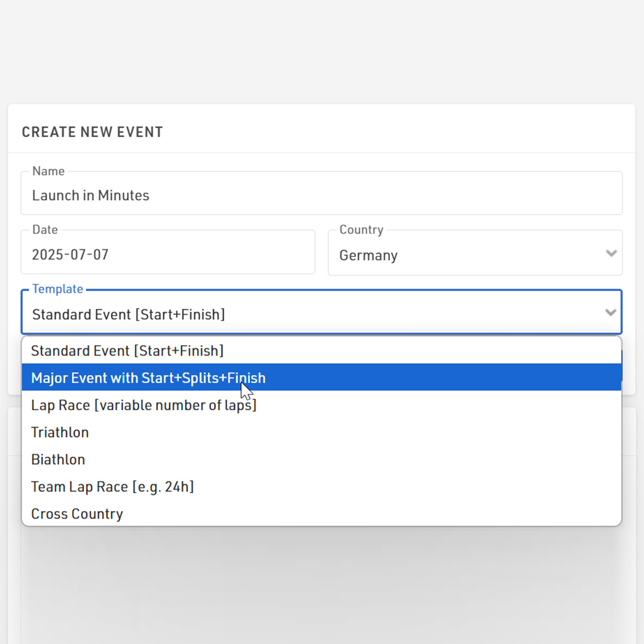
Task: Click the Date field label
Action: pos(45,230)
